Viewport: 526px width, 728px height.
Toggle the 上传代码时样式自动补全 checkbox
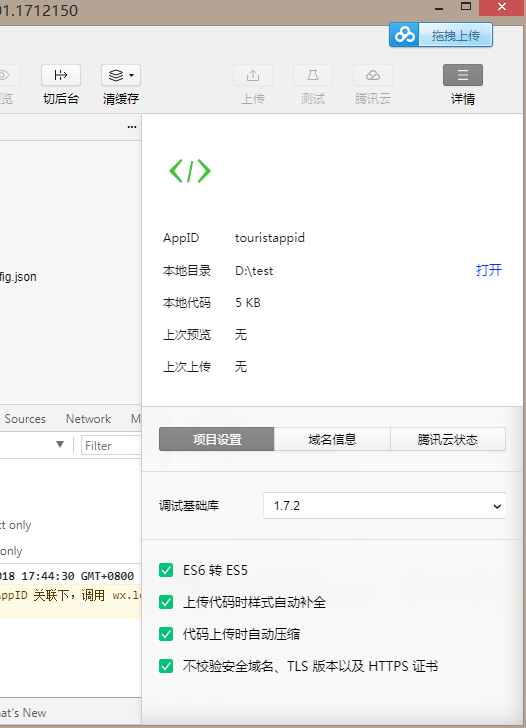pyautogui.click(x=166, y=602)
